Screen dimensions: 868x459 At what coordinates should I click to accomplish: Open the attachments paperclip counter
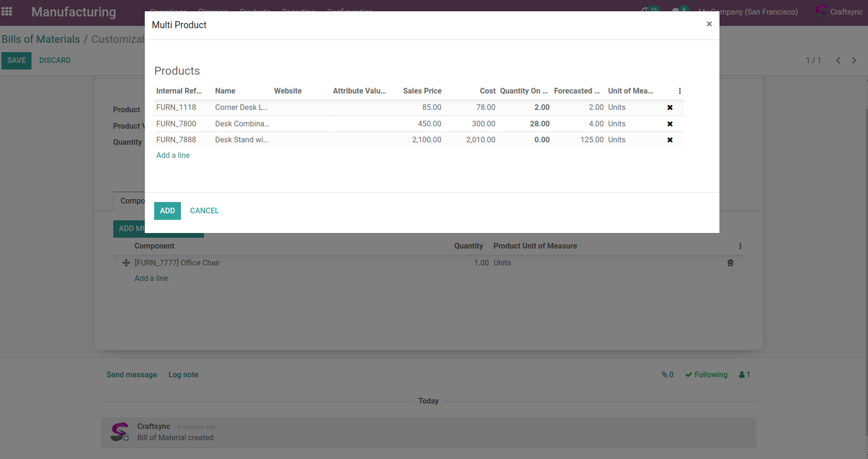click(x=667, y=375)
